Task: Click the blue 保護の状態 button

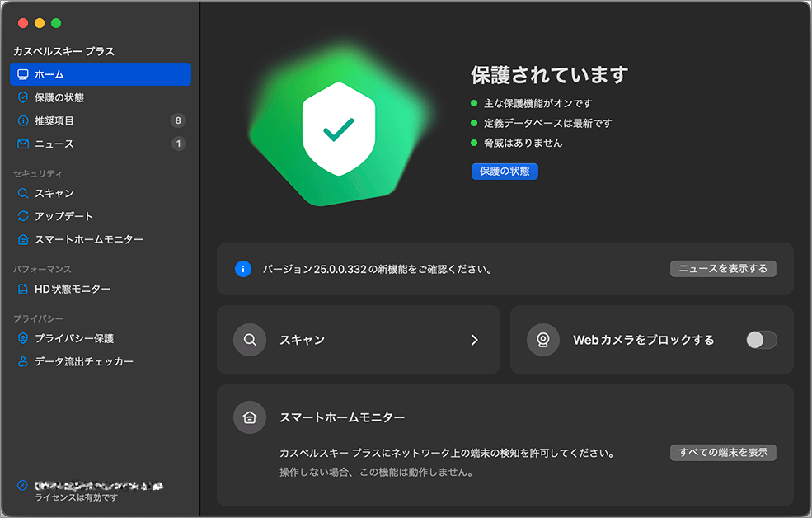Action: (505, 172)
